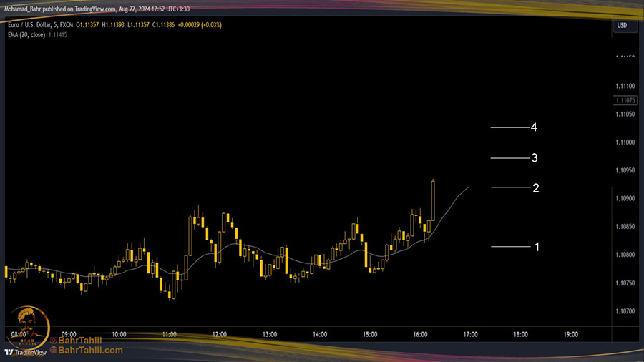Click the level line labeled 4
Screen dimensions: 644x362
509,127
